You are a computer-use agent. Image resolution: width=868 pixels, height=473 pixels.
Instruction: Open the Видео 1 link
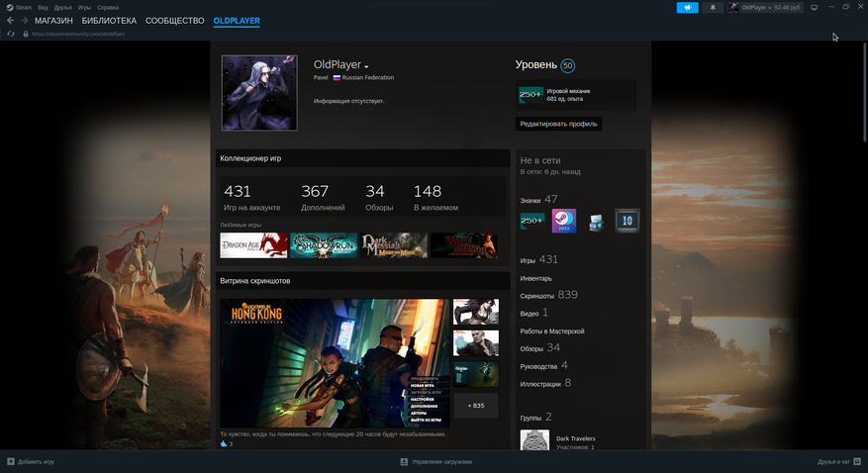coord(533,313)
